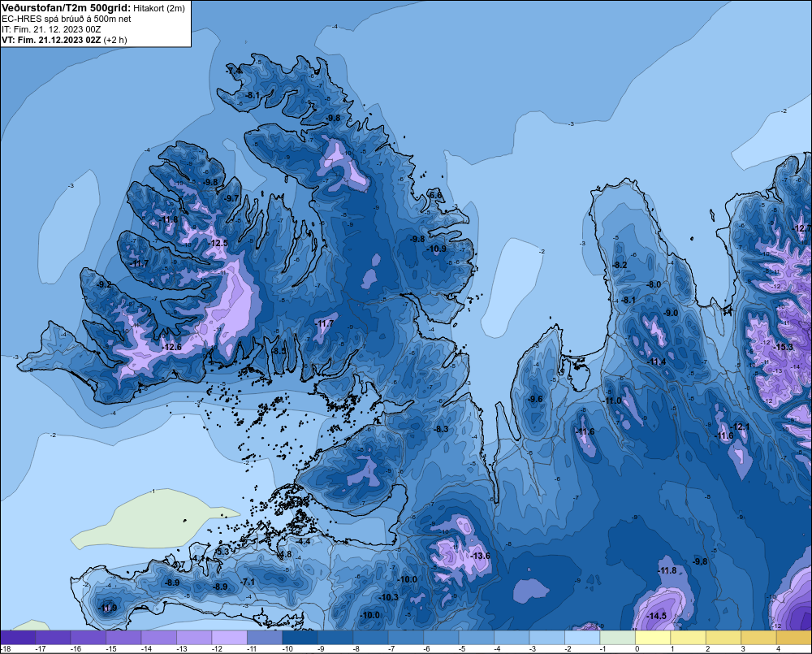This screenshot has width=812, height=654.
Task: Click the pale green legend swatch between -1 and 0
Action: (x=617, y=637)
